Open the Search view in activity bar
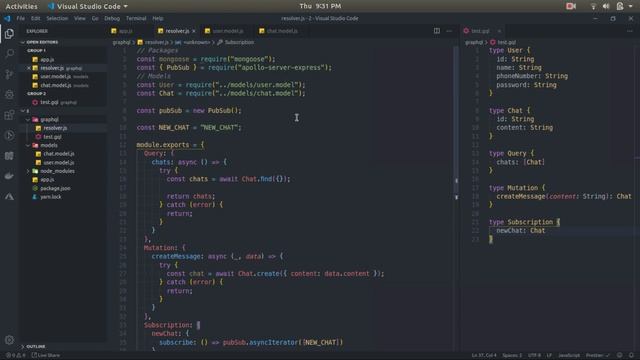640x360 pixels. tap(9, 53)
